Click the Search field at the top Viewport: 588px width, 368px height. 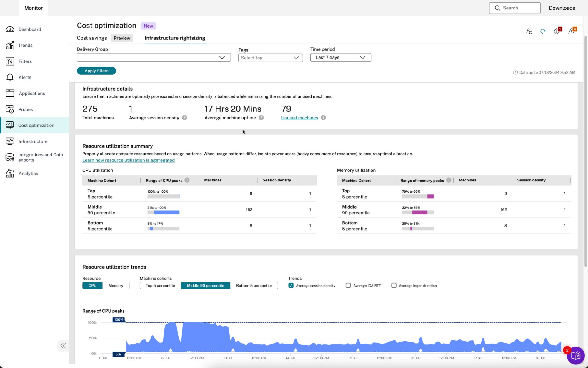tap(514, 8)
